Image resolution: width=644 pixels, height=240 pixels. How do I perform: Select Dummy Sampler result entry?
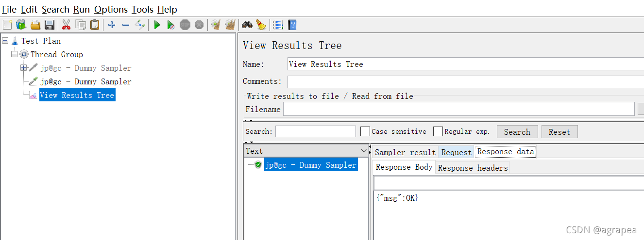click(x=311, y=165)
